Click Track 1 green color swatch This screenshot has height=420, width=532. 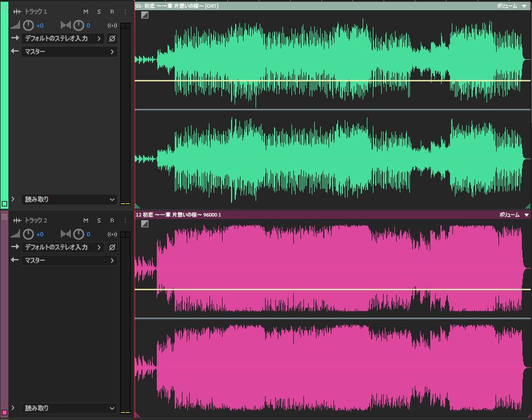4,204
